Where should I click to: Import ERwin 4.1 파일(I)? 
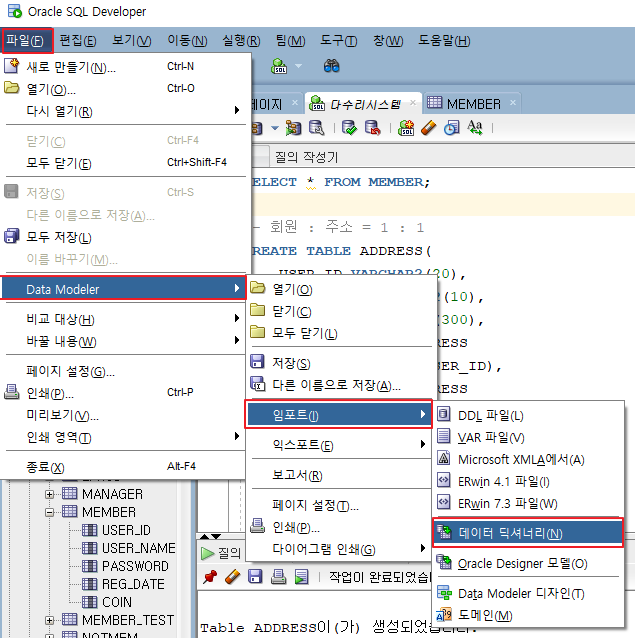(x=528, y=481)
